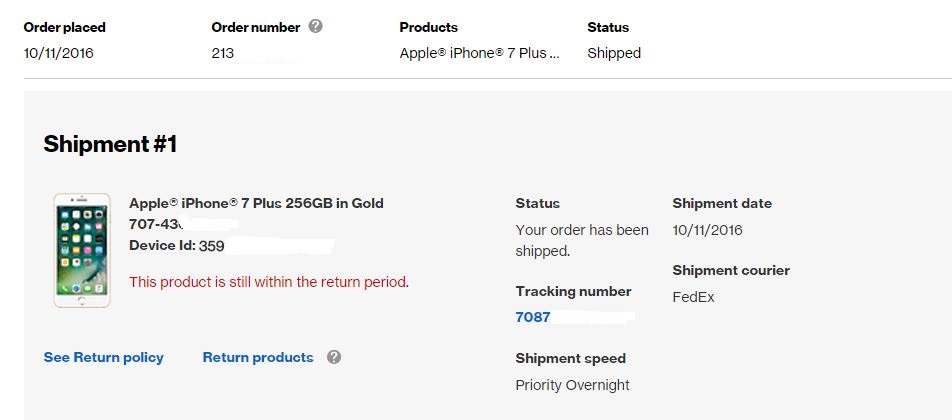Click the 'Your order has been shipped' text
Image resolution: width=952 pixels, height=420 pixels.
(582, 240)
